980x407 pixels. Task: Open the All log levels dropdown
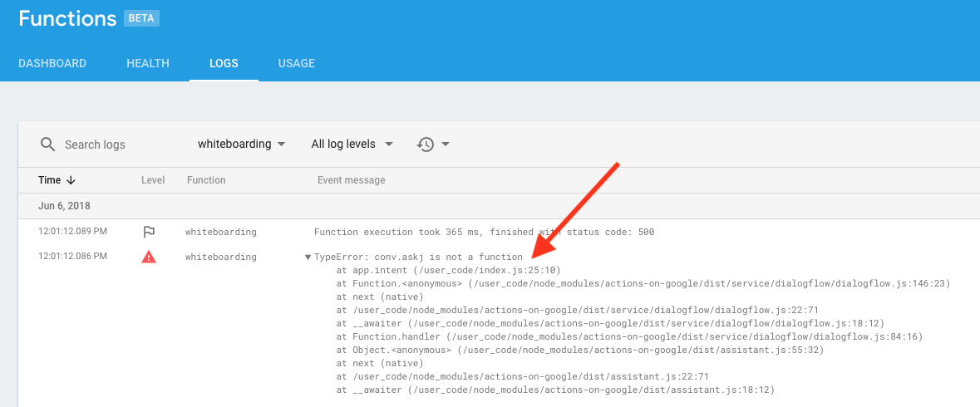(352, 145)
